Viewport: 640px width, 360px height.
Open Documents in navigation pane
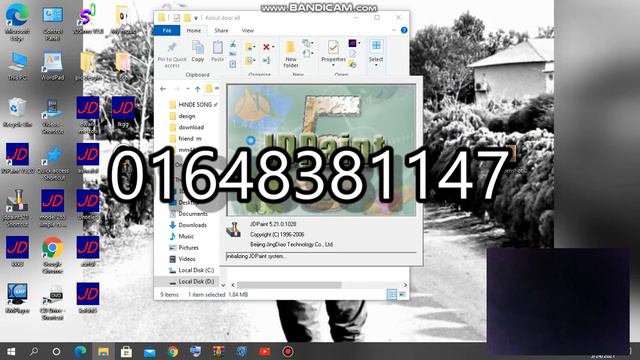click(x=188, y=214)
